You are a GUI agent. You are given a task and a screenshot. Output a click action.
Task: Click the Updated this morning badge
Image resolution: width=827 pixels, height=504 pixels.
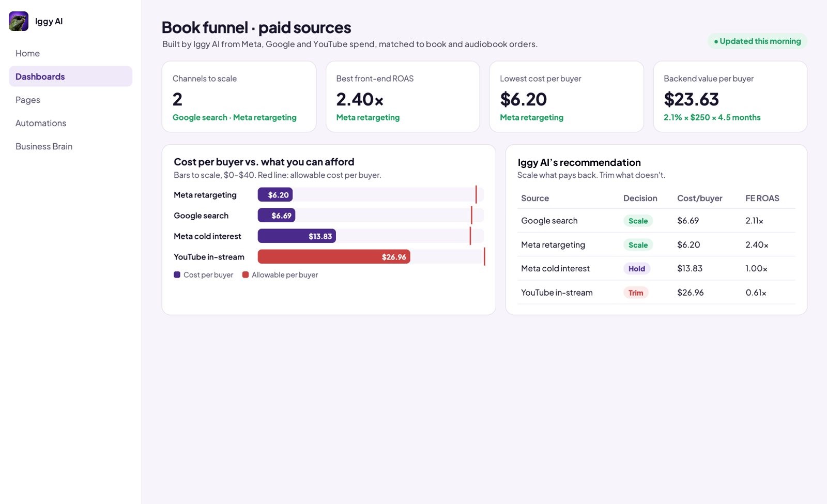pyautogui.click(x=757, y=41)
